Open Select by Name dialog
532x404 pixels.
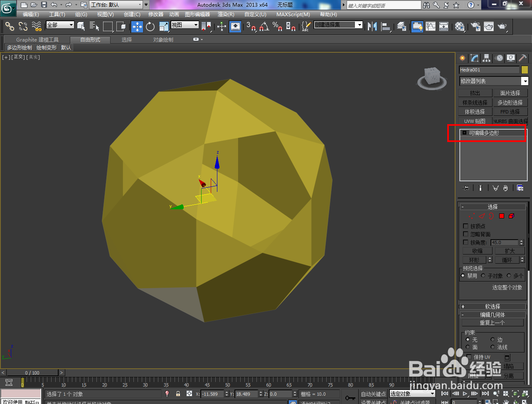point(94,26)
